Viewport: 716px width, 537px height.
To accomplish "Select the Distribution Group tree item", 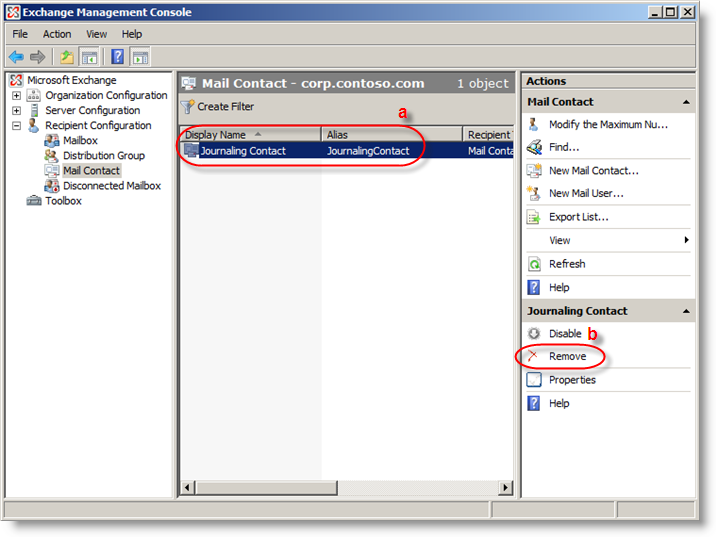I will (x=104, y=156).
